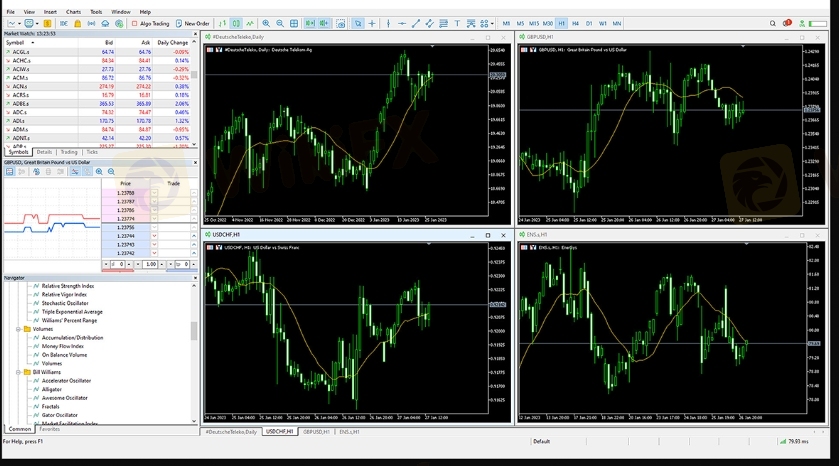Switch chart to H4 timeframe
This screenshot has height=466, width=839.
point(575,23)
